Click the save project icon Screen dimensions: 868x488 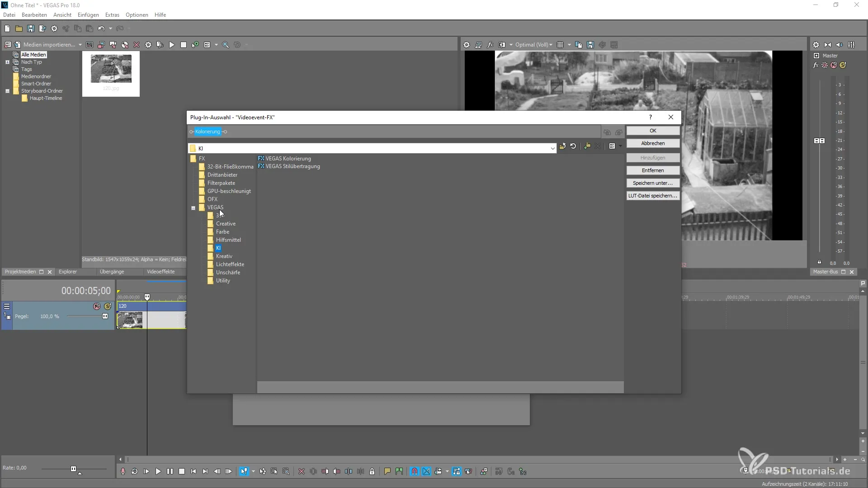(30, 28)
